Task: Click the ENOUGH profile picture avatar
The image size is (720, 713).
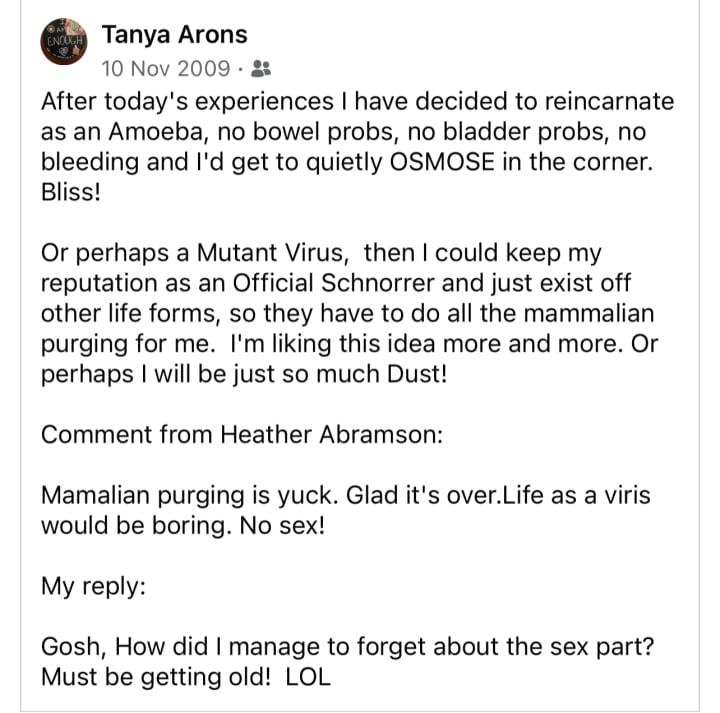Action: click(x=65, y=42)
